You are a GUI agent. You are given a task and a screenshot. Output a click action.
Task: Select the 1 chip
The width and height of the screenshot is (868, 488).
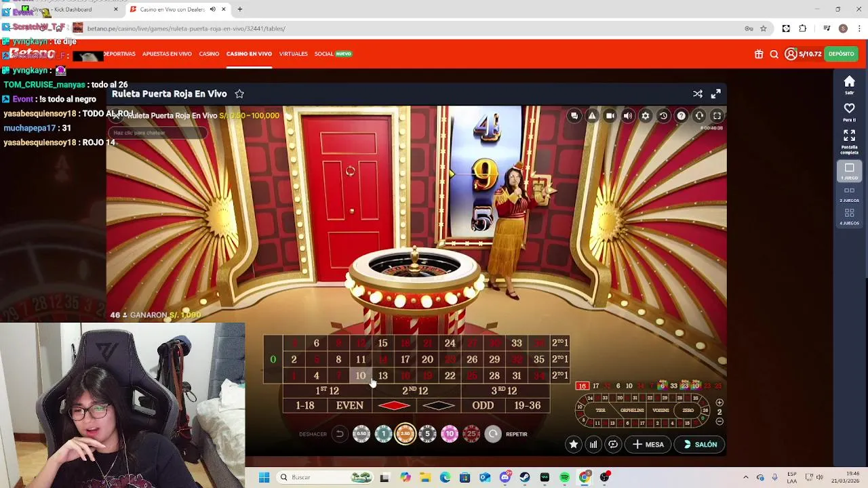[x=383, y=434]
